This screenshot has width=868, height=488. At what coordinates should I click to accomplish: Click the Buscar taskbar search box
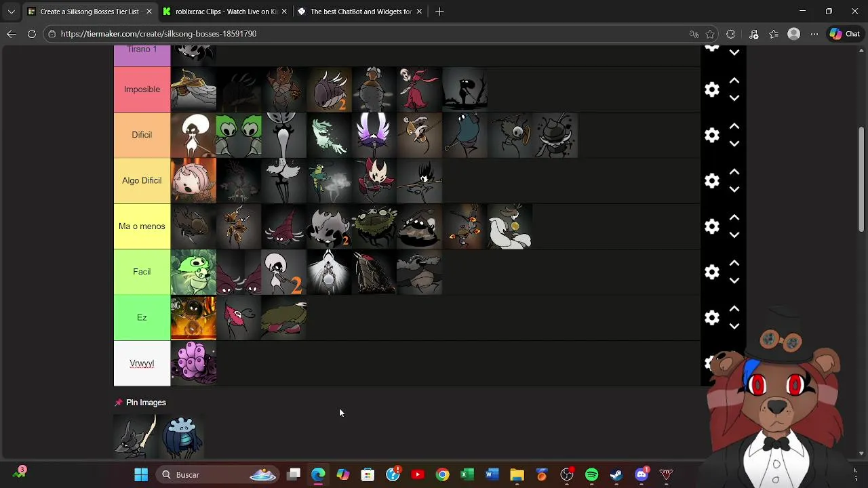point(217,474)
